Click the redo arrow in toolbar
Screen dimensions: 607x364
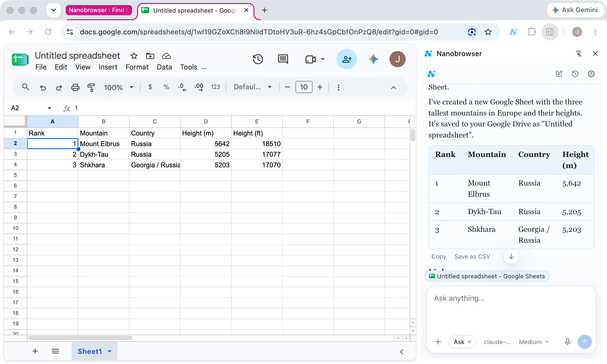[59, 87]
